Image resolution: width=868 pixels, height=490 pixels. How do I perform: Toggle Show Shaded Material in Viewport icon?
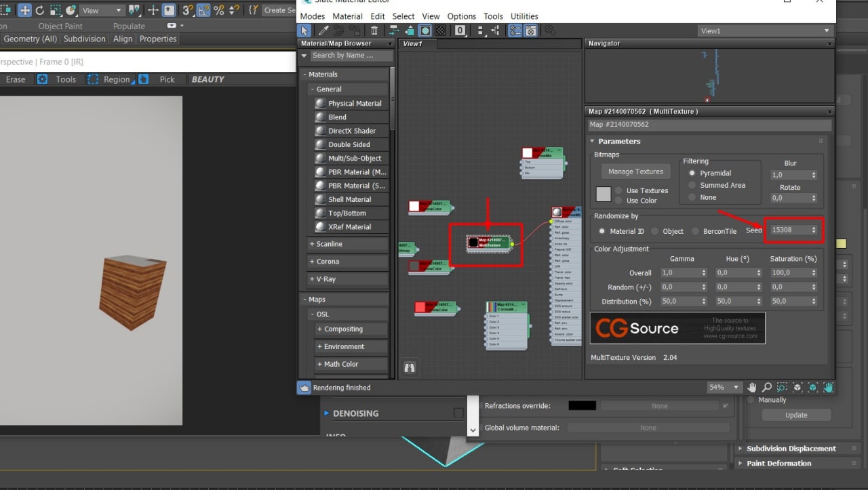pyautogui.click(x=425, y=30)
